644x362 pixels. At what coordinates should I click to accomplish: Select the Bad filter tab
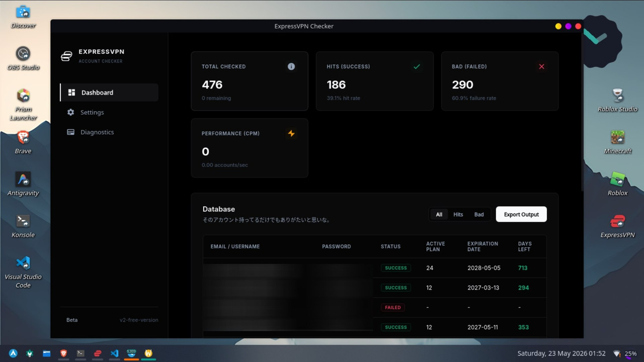tap(479, 214)
